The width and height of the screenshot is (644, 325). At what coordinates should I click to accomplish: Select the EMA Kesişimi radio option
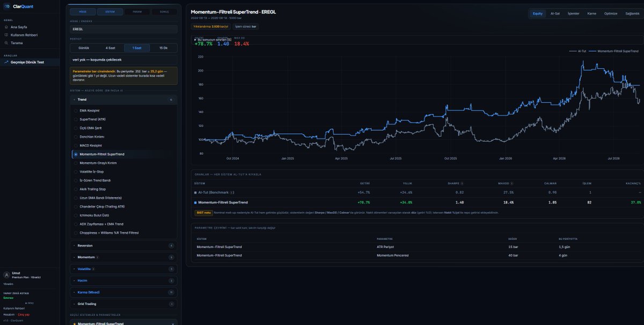[x=76, y=111]
